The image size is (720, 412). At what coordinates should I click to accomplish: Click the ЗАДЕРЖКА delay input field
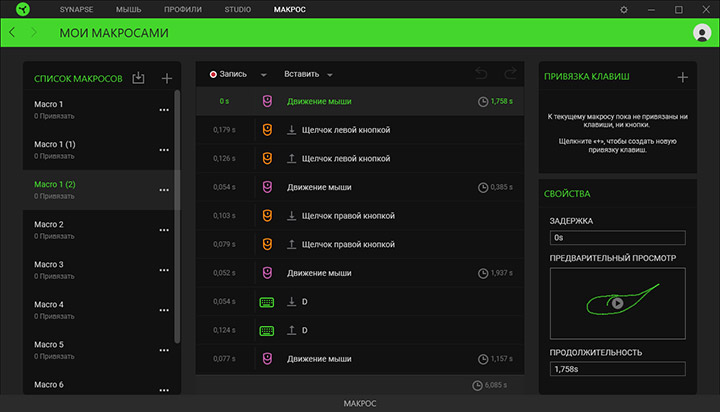click(617, 238)
